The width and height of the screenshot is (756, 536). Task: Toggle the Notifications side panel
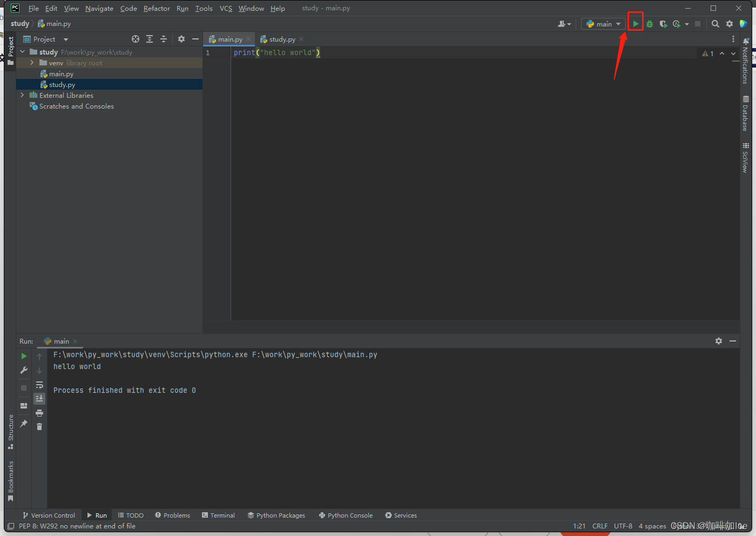pos(746,60)
